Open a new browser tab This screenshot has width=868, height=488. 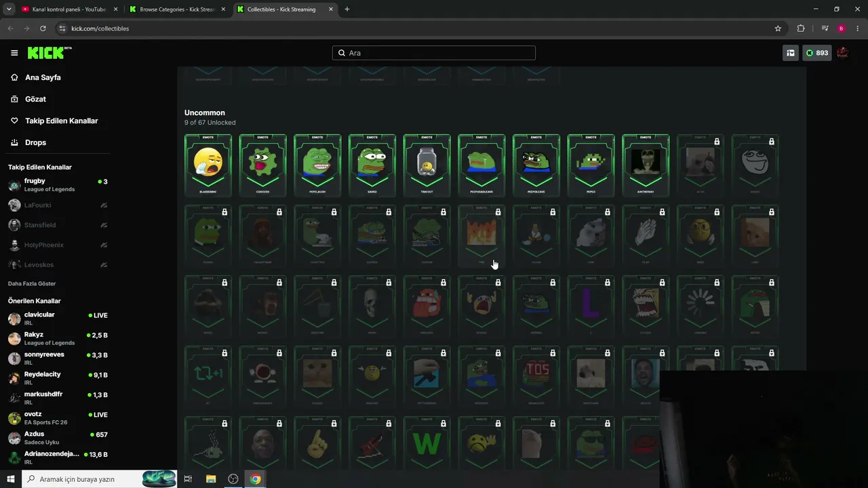click(347, 9)
